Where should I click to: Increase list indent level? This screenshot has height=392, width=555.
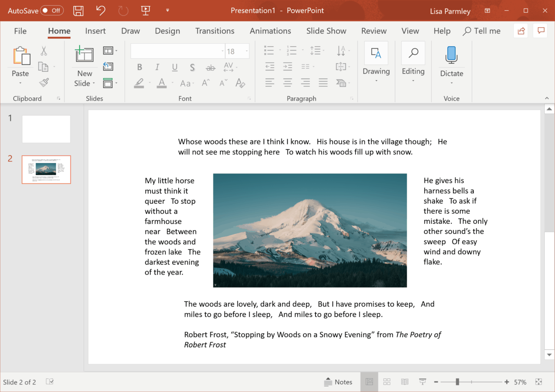287,67
